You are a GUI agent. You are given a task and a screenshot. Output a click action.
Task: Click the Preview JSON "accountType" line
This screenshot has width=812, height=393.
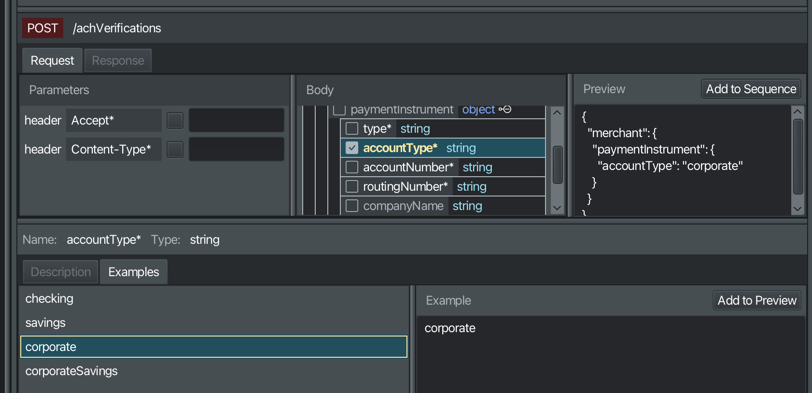coord(670,166)
